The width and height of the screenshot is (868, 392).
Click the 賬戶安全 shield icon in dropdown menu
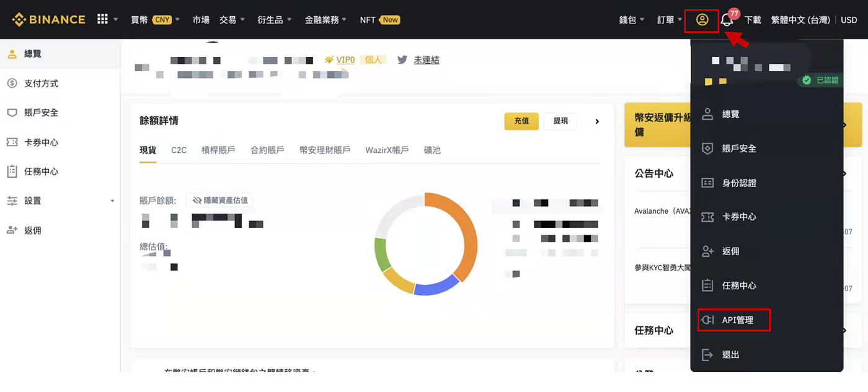[x=707, y=149]
